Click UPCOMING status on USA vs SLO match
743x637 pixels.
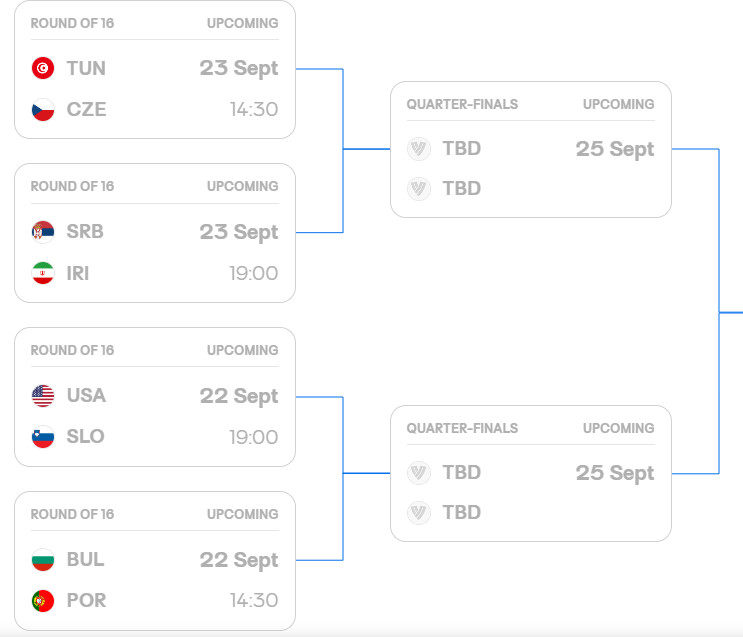coord(242,350)
